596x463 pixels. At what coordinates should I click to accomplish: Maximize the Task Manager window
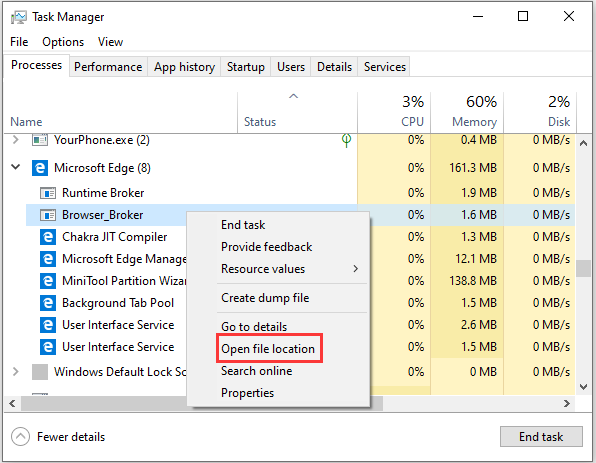[523, 16]
